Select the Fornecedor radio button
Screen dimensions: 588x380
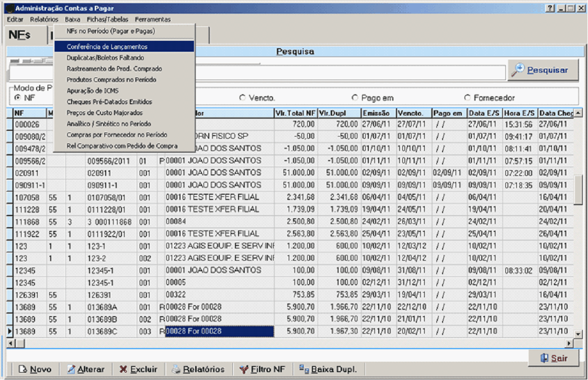(467, 98)
